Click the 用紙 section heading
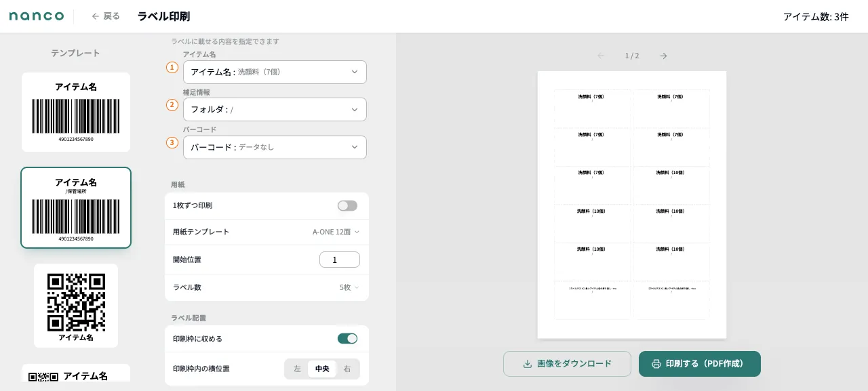Viewport: 868px width, 391px height. 178,184
